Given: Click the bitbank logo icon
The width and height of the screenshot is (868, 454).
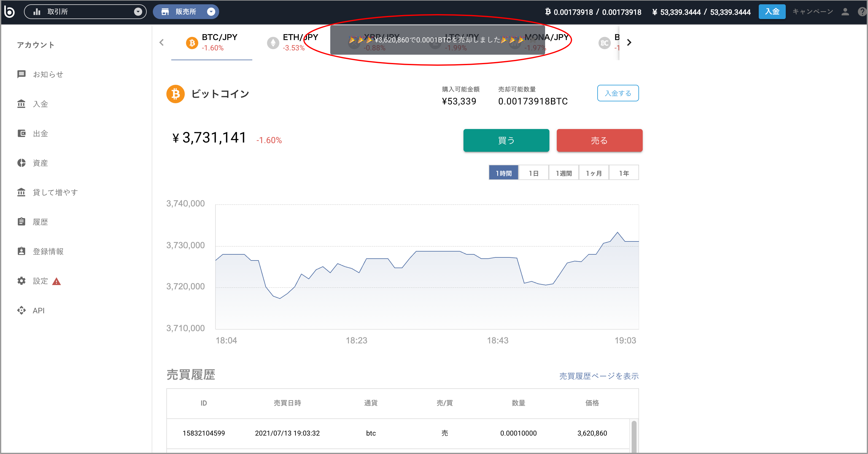Looking at the screenshot, I should point(10,12).
